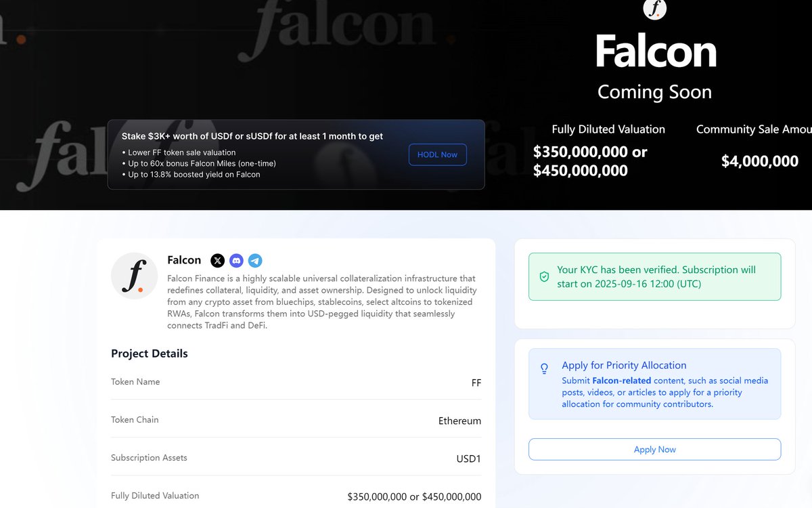Click the green KYC verified shield icon
The image size is (812, 508).
[544, 276]
